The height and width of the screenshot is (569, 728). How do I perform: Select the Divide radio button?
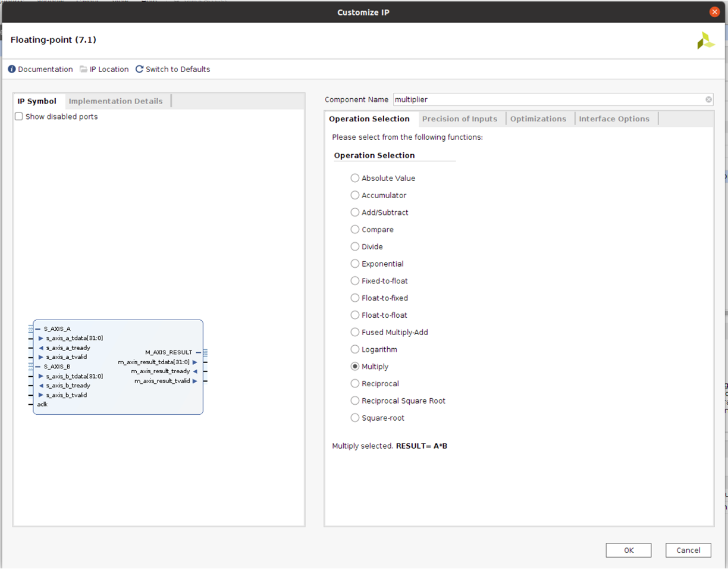tap(355, 246)
